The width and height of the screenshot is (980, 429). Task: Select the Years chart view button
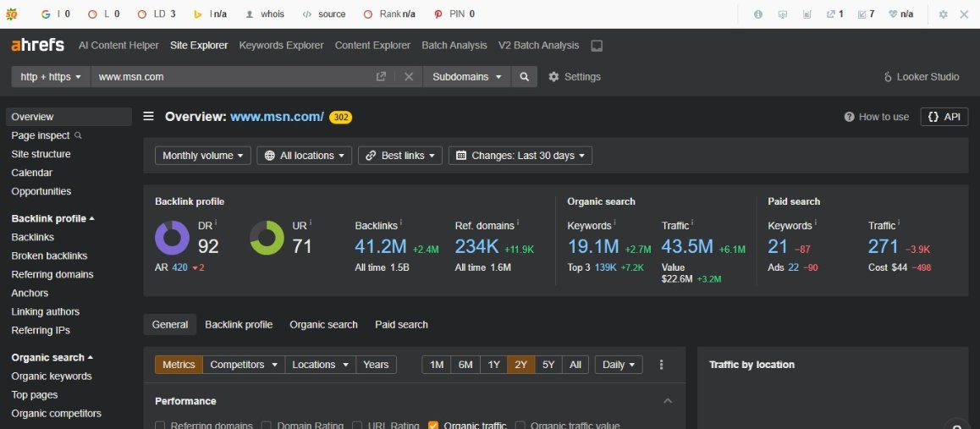(376, 365)
